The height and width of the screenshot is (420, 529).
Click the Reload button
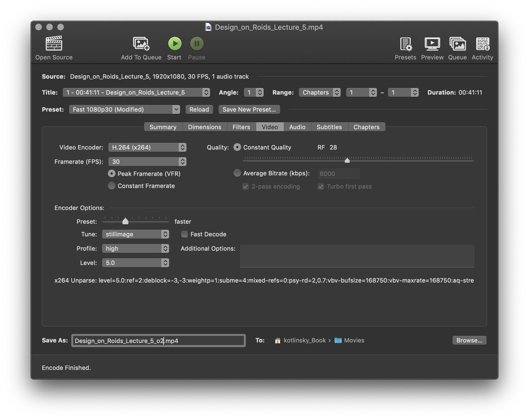coord(199,109)
